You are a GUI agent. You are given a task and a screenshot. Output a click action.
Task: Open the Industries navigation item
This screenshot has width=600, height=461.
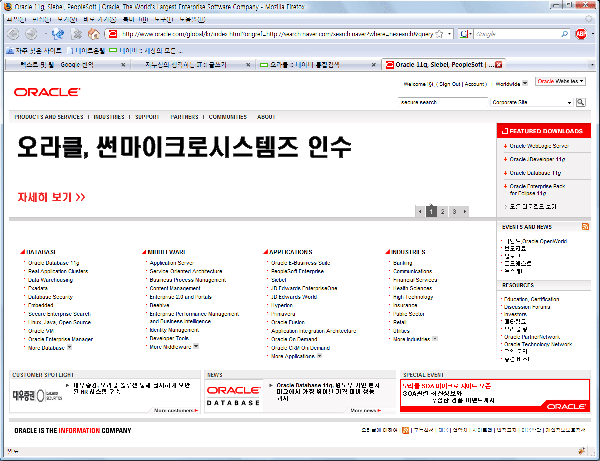click(109, 117)
